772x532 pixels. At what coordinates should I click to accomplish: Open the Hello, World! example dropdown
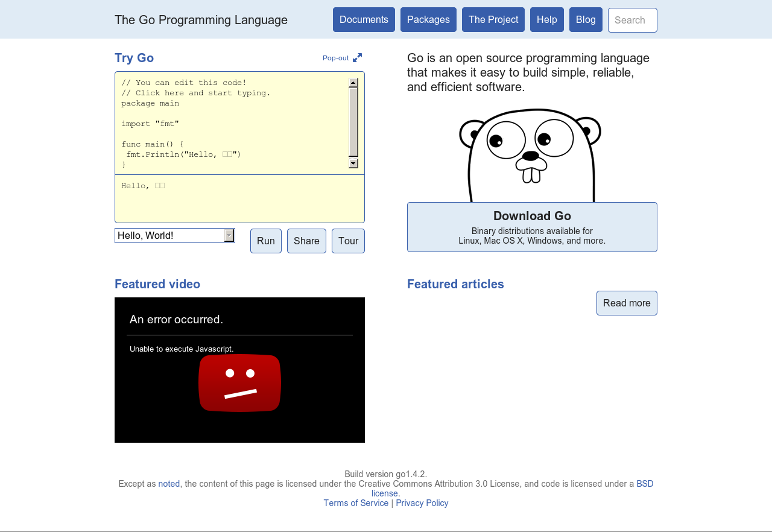(175, 235)
